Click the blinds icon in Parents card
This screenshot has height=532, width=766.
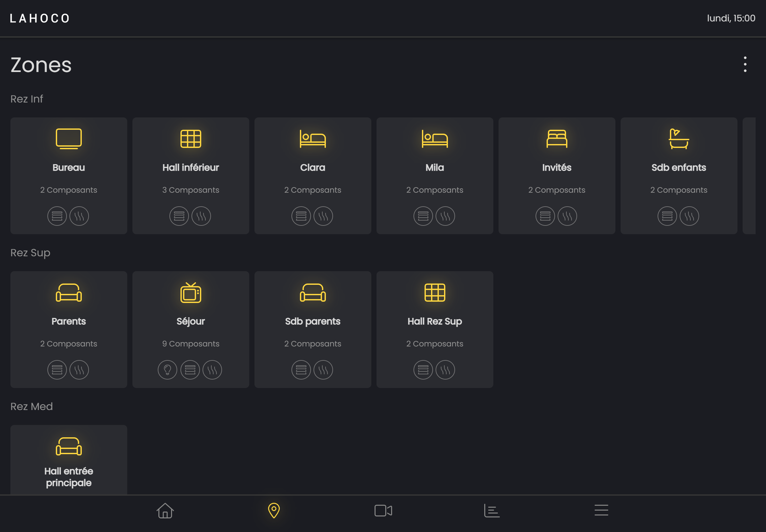tap(57, 370)
